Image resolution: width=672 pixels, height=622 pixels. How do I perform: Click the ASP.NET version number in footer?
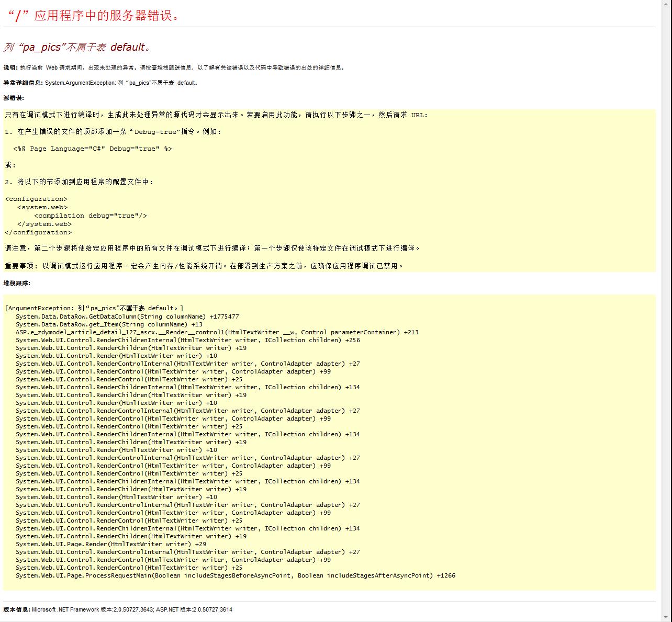pos(212,609)
